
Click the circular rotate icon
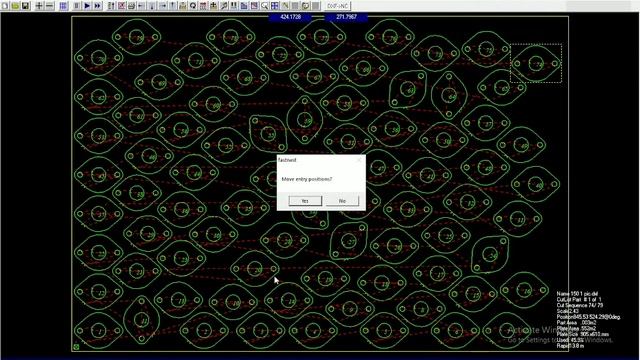[193, 6]
